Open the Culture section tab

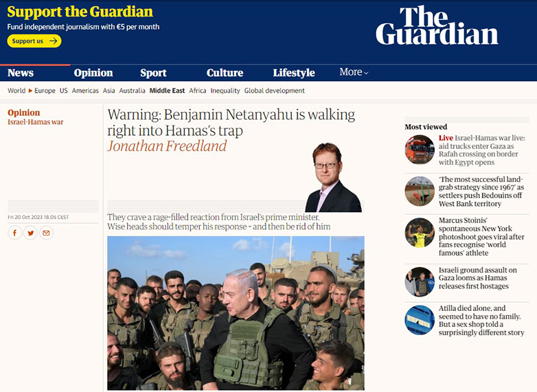(x=225, y=73)
